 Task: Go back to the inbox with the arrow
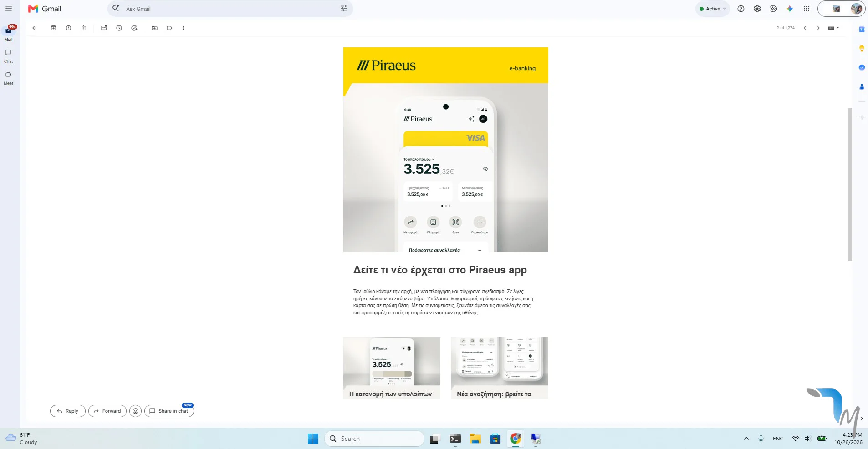pos(34,28)
